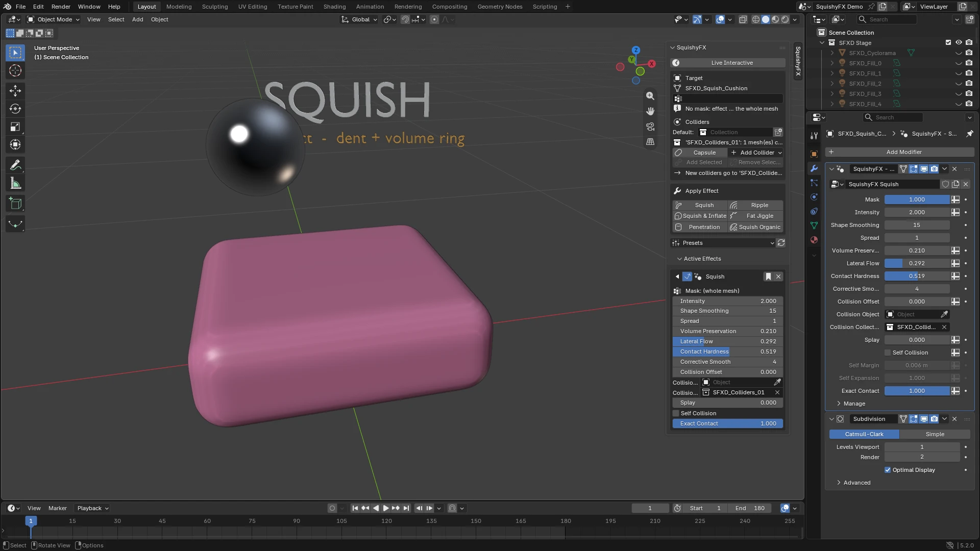Switch orthographic/perspective grid icon
Image resolution: width=980 pixels, height=551 pixels.
(x=650, y=142)
